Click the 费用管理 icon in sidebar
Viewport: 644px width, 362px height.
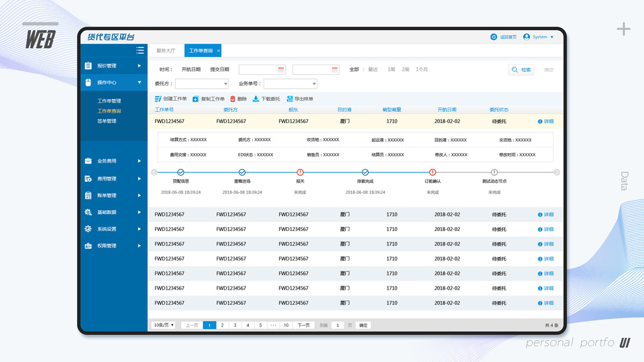[88, 179]
